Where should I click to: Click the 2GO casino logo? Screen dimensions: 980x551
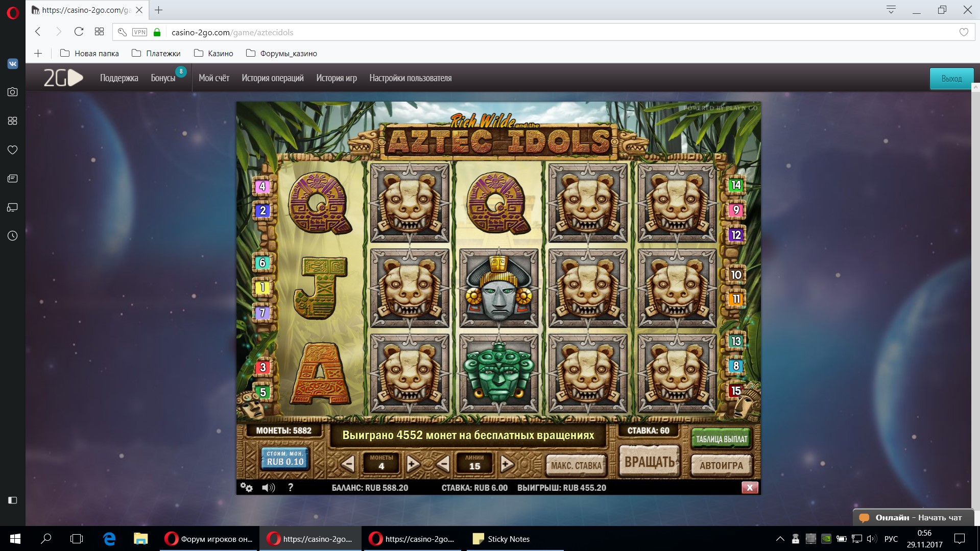[63, 78]
